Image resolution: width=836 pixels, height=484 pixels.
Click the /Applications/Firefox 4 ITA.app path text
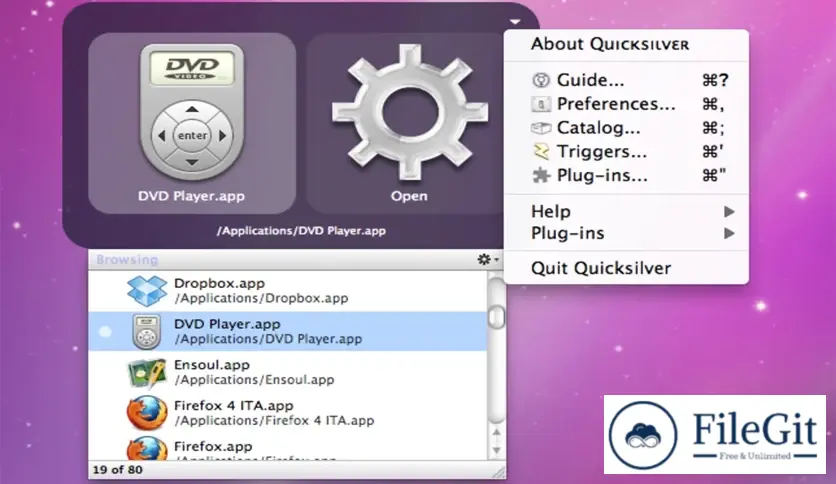(274, 421)
